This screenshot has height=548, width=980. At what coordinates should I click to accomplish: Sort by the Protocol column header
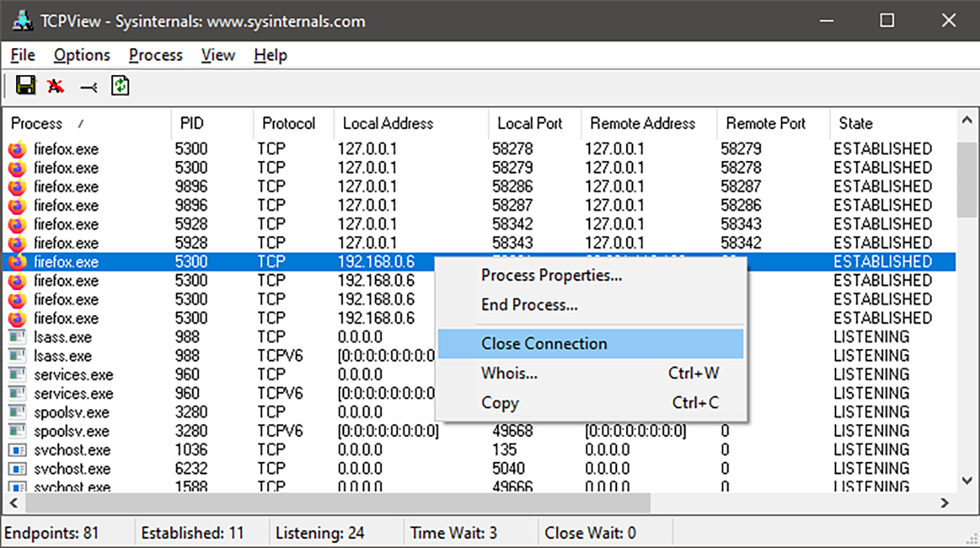(294, 124)
